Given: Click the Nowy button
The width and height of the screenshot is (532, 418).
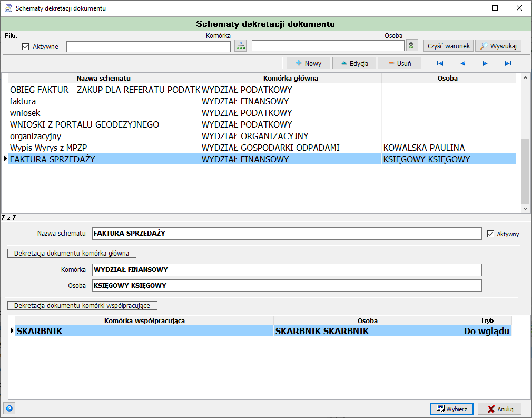Looking at the screenshot, I should [x=309, y=63].
